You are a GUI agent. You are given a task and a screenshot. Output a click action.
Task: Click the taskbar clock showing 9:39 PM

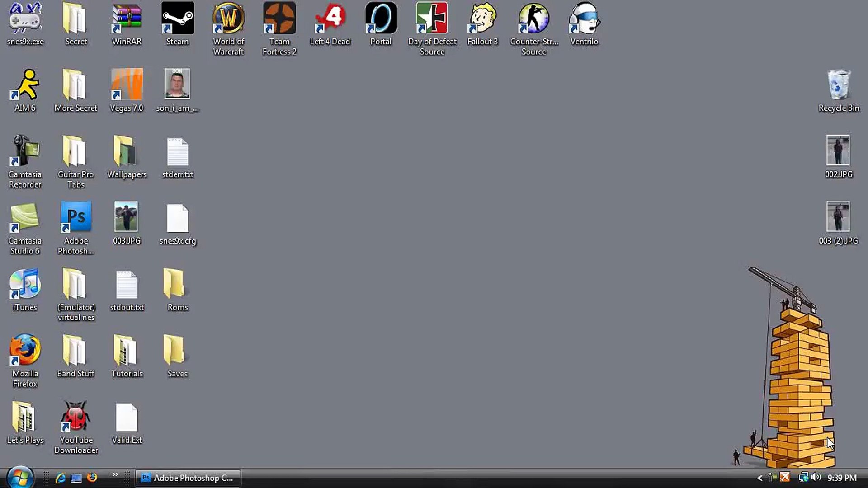(842, 478)
